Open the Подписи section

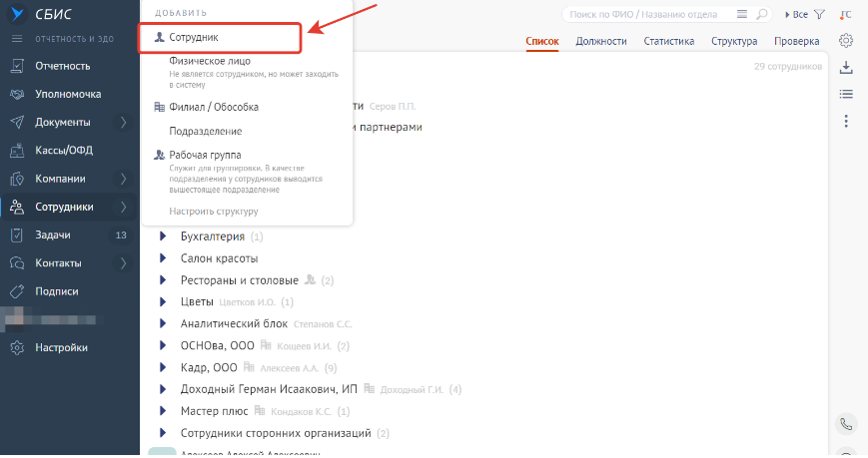[57, 291]
